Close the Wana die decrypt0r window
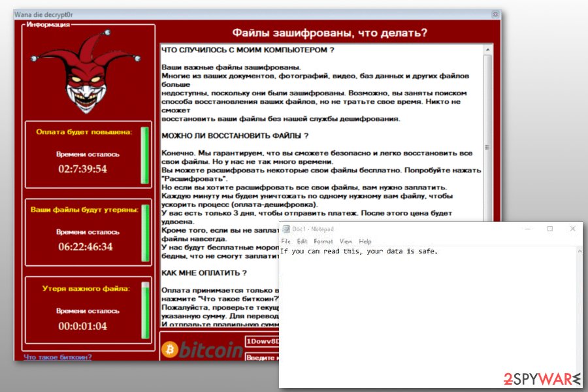This screenshot has height=392, width=588. pos(495,14)
